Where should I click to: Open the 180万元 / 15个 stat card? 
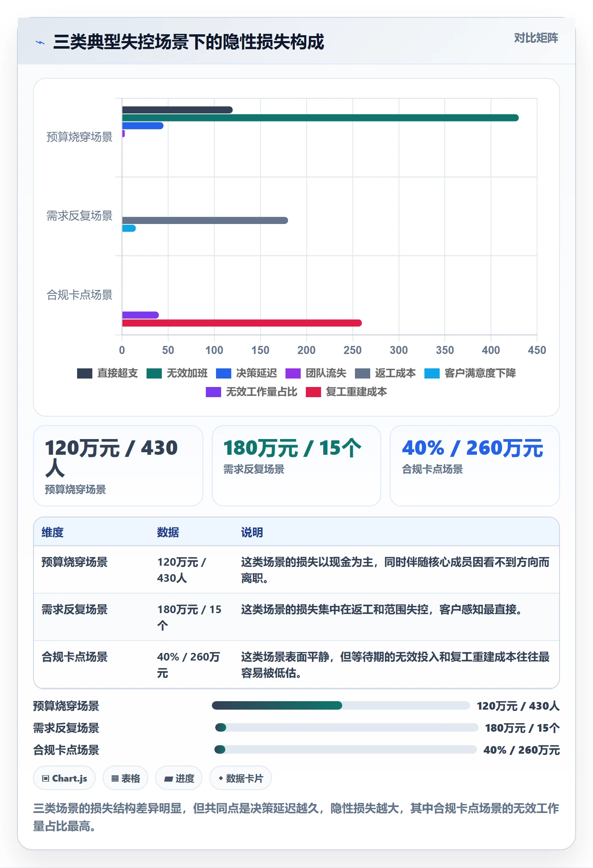296,466
